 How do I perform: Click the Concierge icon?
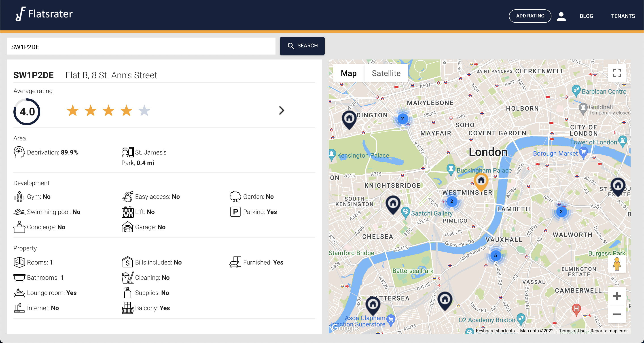[x=19, y=227]
